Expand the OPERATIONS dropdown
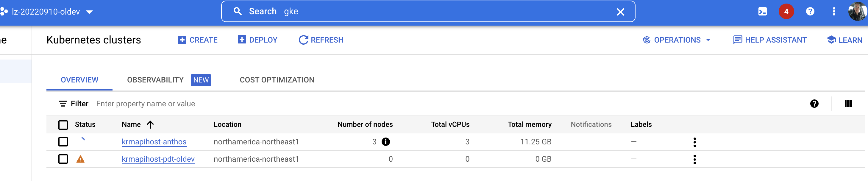The height and width of the screenshot is (181, 868). click(x=677, y=40)
